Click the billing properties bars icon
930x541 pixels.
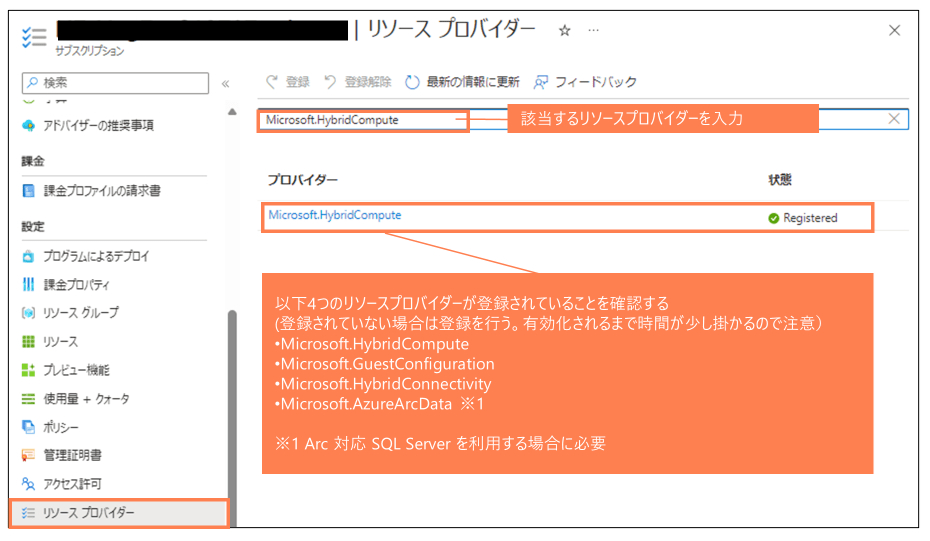tap(28, 285)
